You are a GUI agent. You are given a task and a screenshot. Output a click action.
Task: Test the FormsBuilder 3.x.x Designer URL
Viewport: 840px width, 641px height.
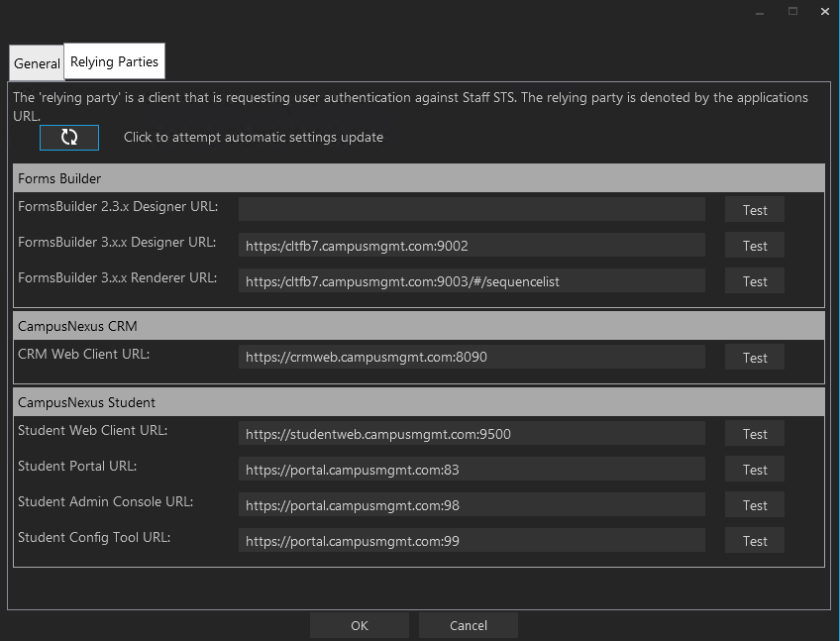coord(754,245)
